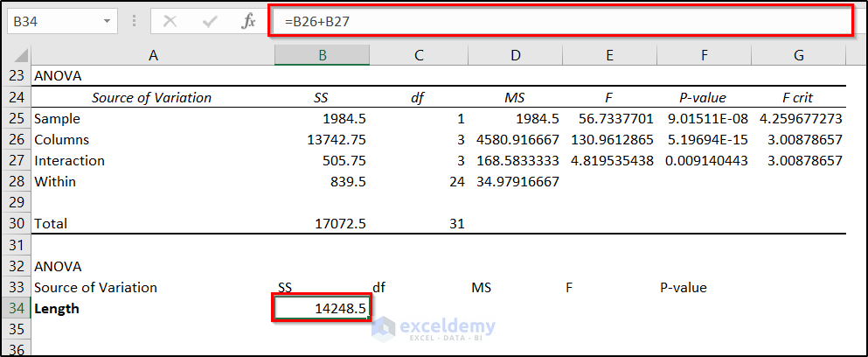Screen dimensions: 868x357
Task: Select column G header
Action: coord(798,55)
